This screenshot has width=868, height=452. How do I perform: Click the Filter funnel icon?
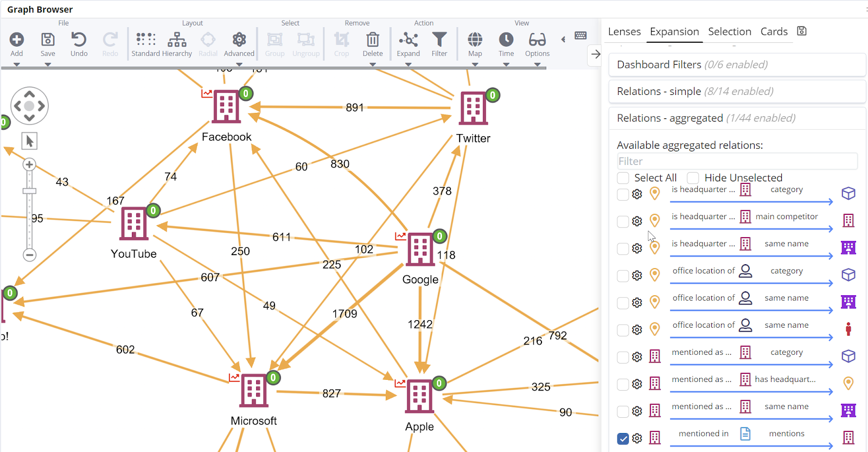tap(439, 40)
